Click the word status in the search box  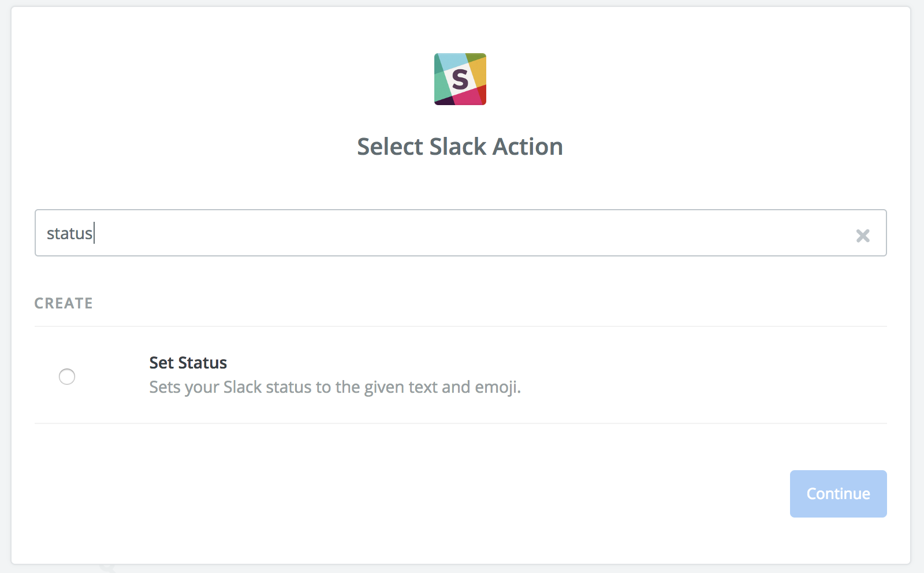click(69, 233)
